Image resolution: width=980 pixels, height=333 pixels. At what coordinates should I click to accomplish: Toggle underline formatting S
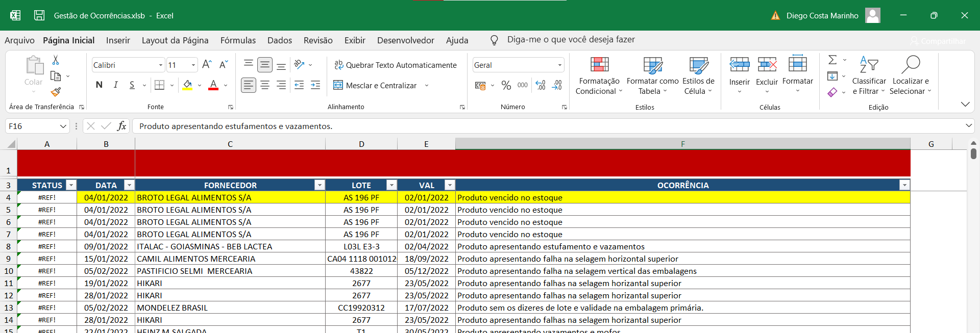(132, 85)
